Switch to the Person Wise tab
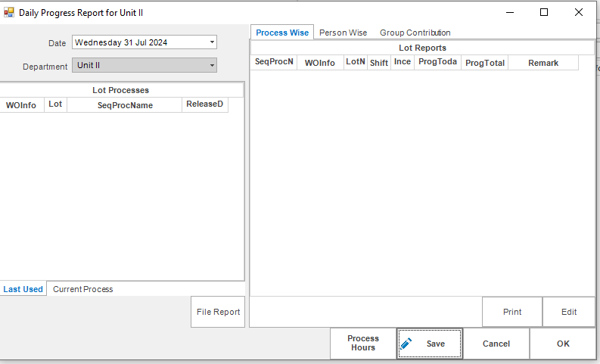 343,33
